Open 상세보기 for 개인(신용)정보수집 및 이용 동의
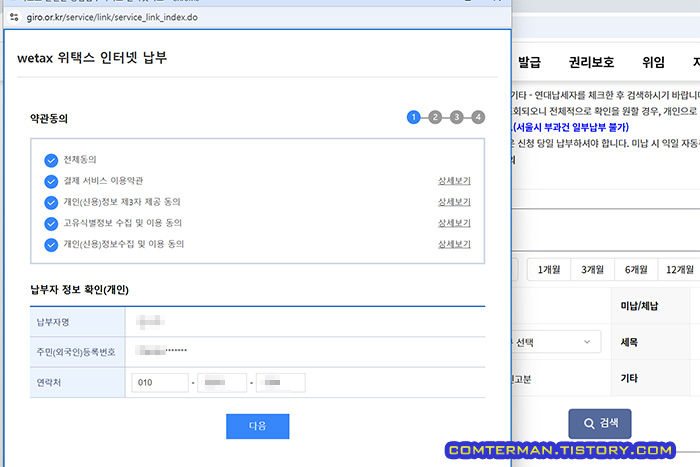The height and width of the screenshot is (467, 700). pos(454,244)
